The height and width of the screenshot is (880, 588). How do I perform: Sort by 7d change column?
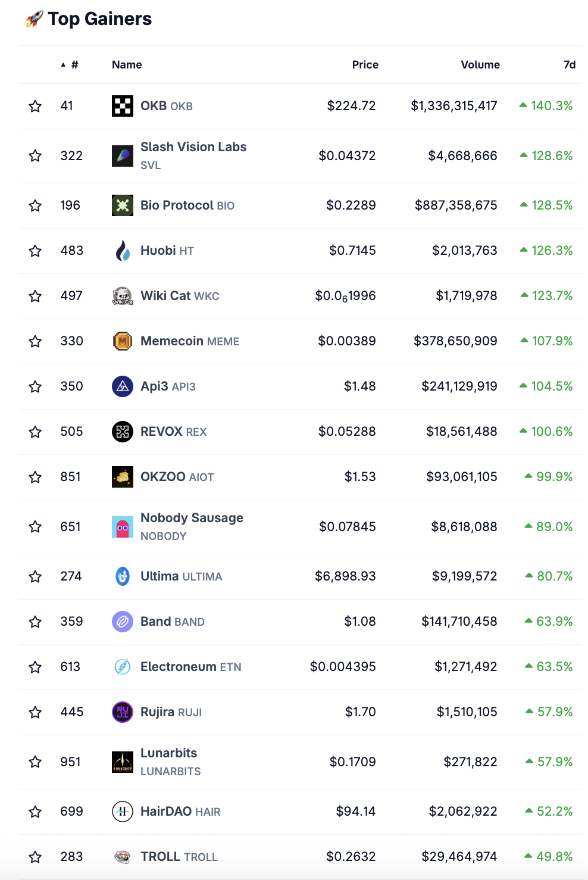569,64
